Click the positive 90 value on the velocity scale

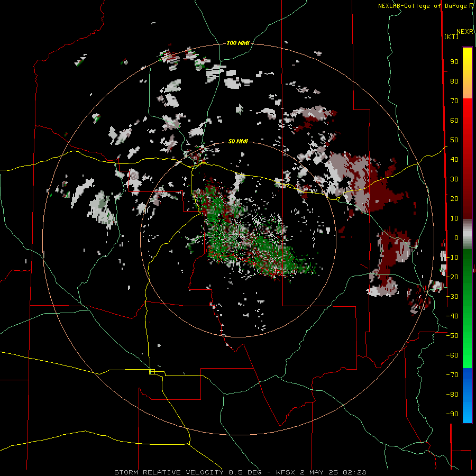tap(454, 62)
